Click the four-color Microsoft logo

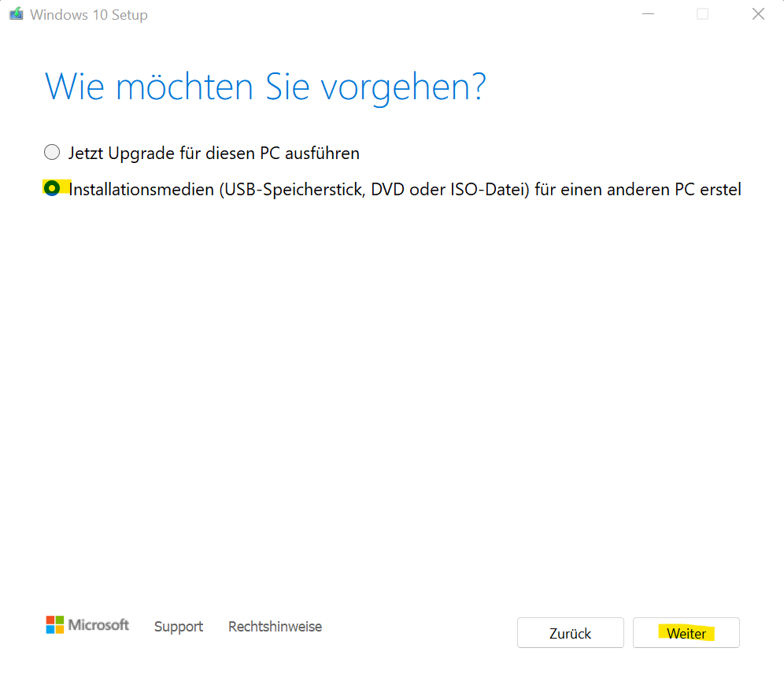coord(55,625)
